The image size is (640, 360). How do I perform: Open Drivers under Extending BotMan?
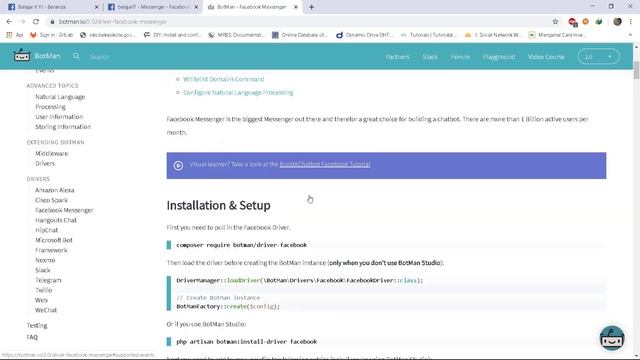coord(45,164)
